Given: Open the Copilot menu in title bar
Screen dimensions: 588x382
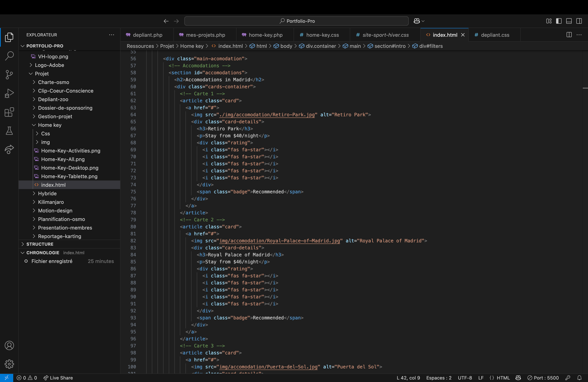Looking at the screenshot, I should point(419,21).
